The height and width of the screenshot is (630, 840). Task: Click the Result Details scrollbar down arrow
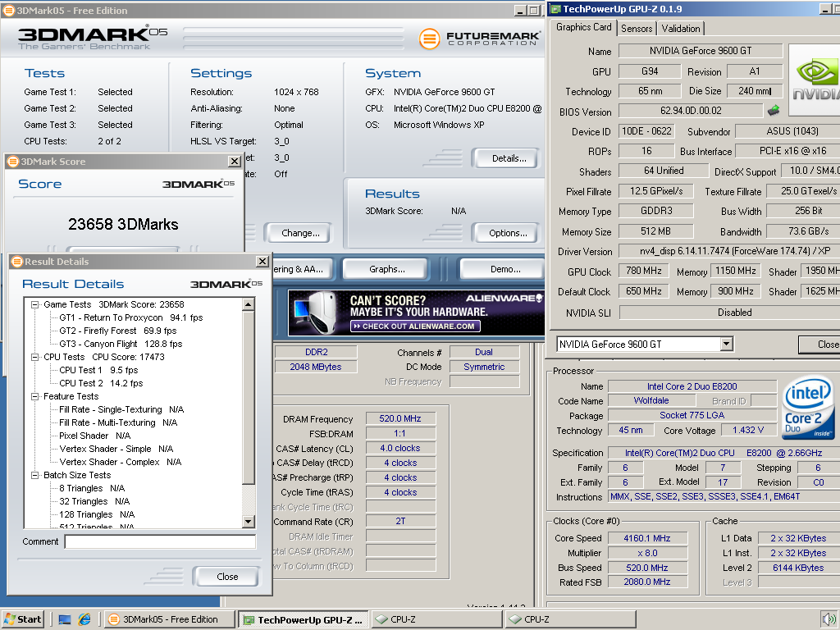248,521
